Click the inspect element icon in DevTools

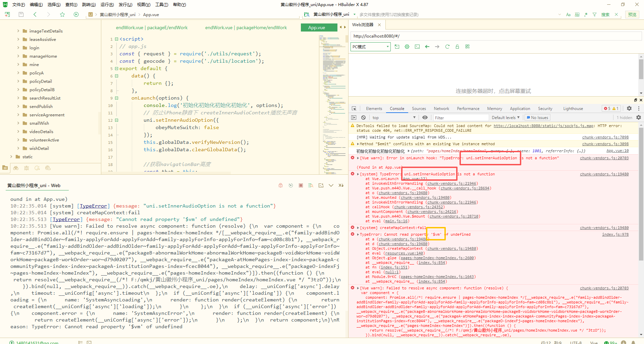coord(354,109)
